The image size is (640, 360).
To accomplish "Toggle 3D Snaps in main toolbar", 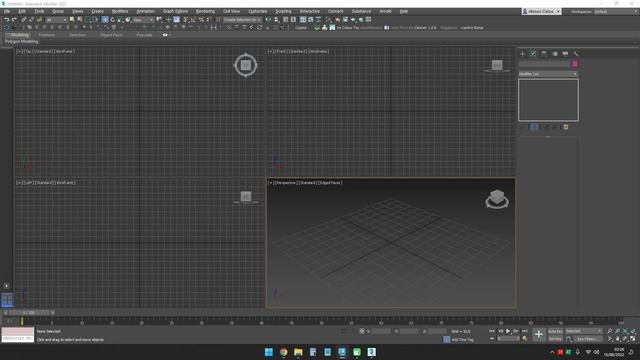I will coord(185,19).
